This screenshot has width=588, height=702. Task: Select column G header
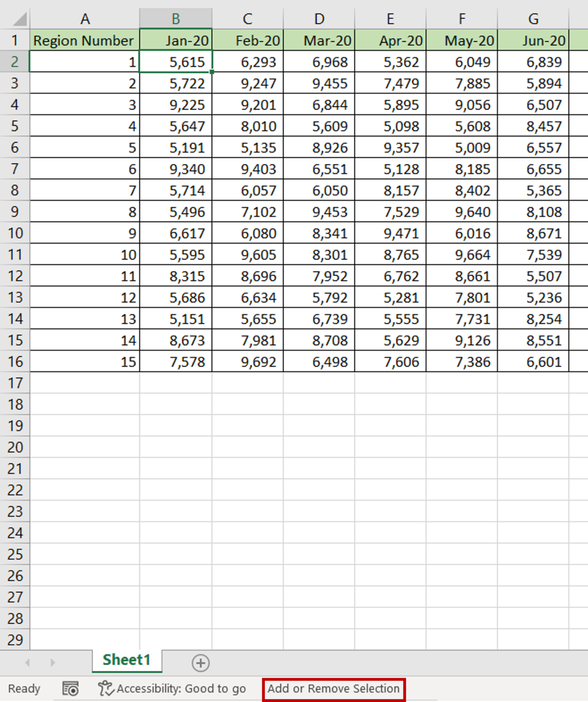coord(534,18)
